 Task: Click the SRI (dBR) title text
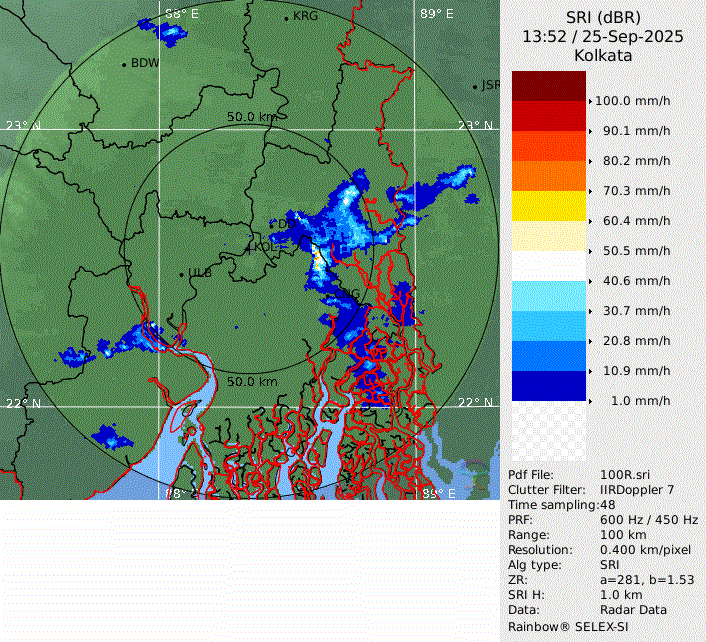coord(602,17)
